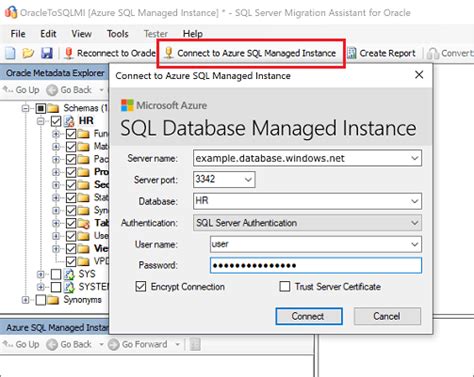474x377 pixels.
Task: Click the Save Project disk icon
Action: (x=47, y=53)
